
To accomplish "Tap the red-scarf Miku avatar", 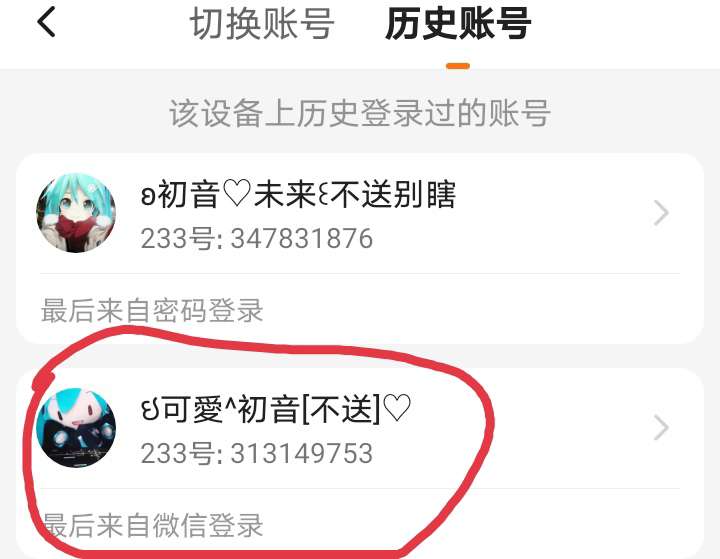I will pos(76,213).
